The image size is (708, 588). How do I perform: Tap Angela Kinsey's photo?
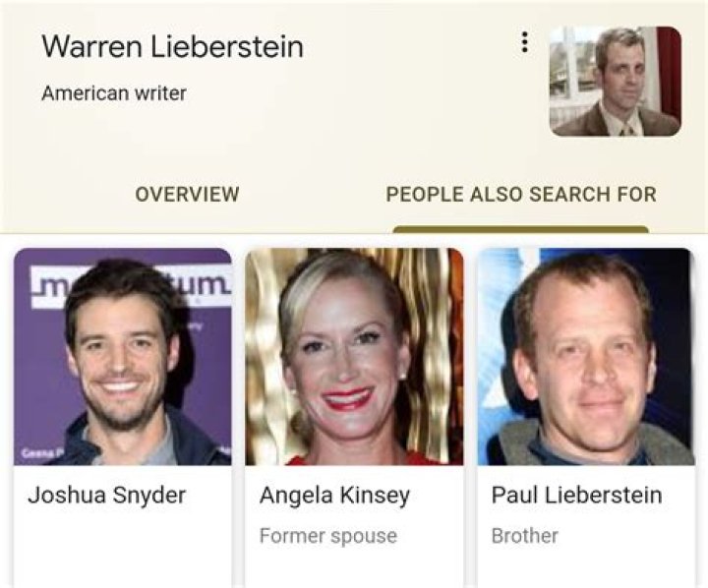point(354,356)
